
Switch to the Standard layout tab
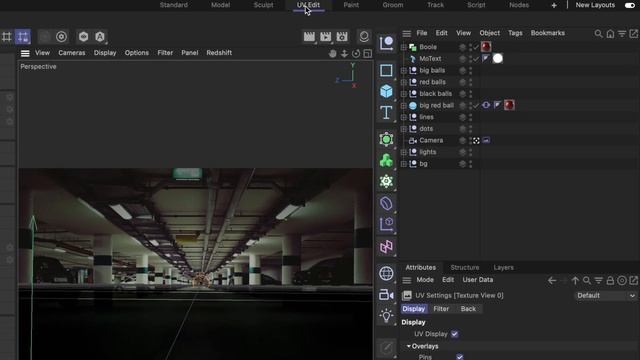pyautogui.click(x=174, y=5)
